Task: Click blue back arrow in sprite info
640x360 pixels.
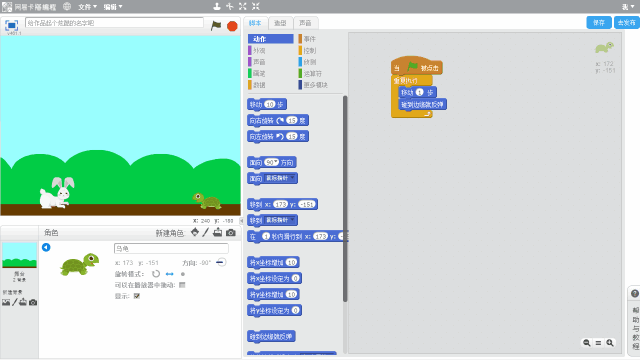Action: [x=46, y=247]
